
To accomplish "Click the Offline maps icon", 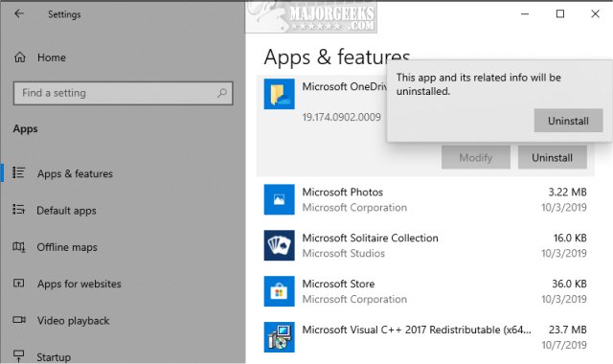I will (x=19, y=247).
